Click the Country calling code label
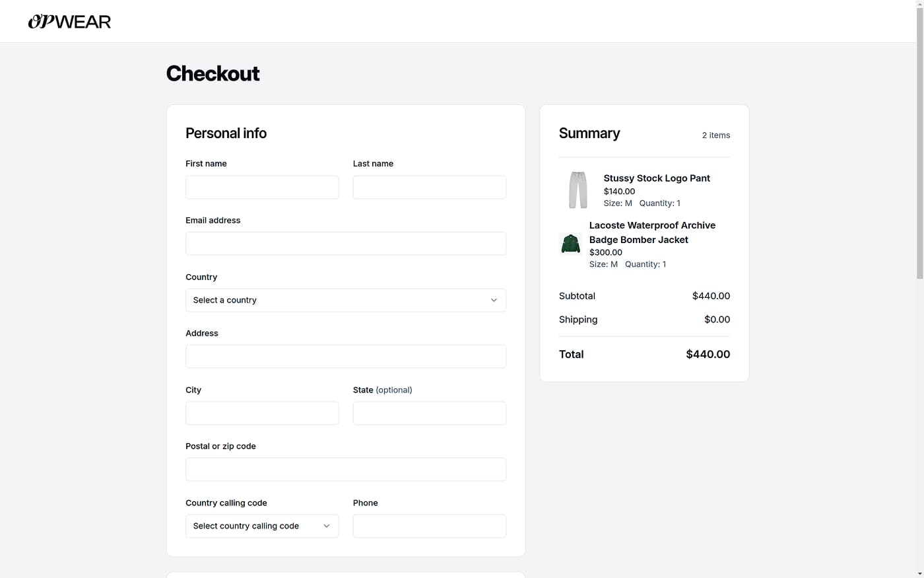 click(x=226, y=503)
